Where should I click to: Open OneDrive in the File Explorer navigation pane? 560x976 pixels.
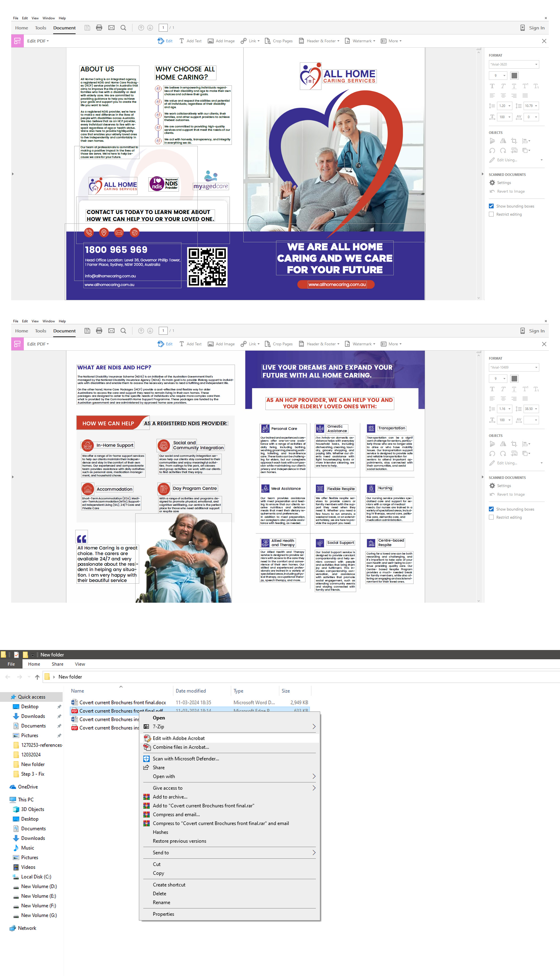pos(28,787)
